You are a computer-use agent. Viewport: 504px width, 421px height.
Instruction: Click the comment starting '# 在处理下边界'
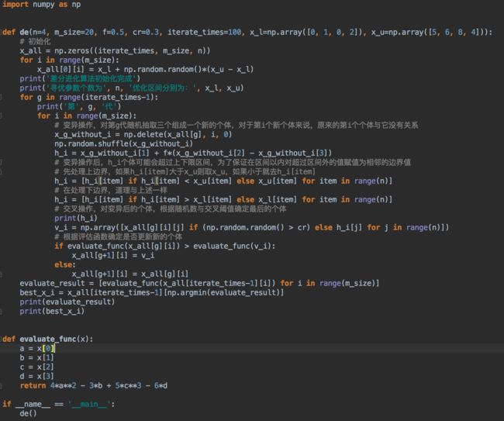[x=111, y=191]
